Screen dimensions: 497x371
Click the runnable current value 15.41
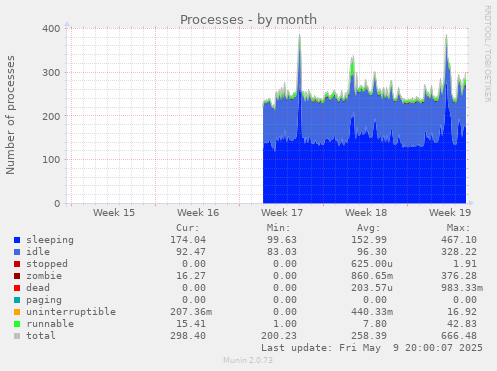point(191,324)
